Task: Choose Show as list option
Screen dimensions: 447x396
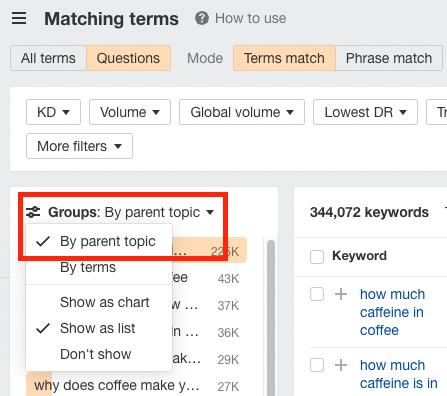Action: pyautogui.click(x=99, y=328)
